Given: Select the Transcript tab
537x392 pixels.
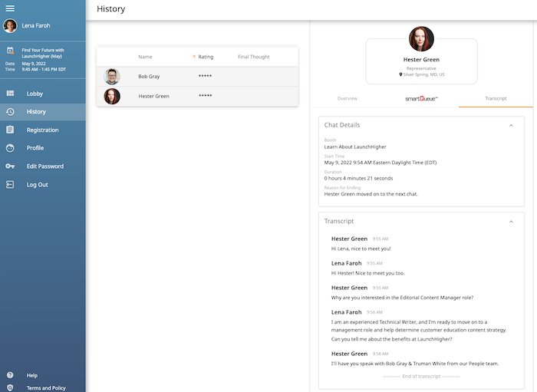Looking at the screenshot, I should 495,99.
